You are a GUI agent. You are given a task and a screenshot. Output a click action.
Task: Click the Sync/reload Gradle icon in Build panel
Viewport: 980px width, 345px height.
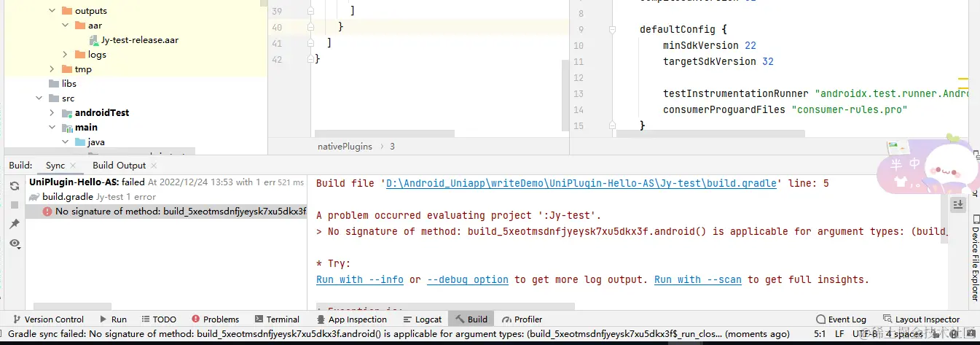point(14,186)
